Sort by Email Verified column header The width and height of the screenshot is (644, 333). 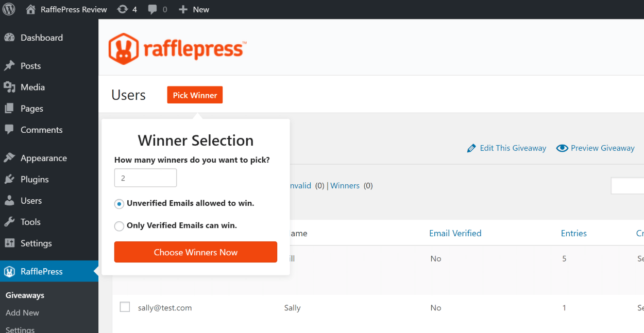point(455,233)
